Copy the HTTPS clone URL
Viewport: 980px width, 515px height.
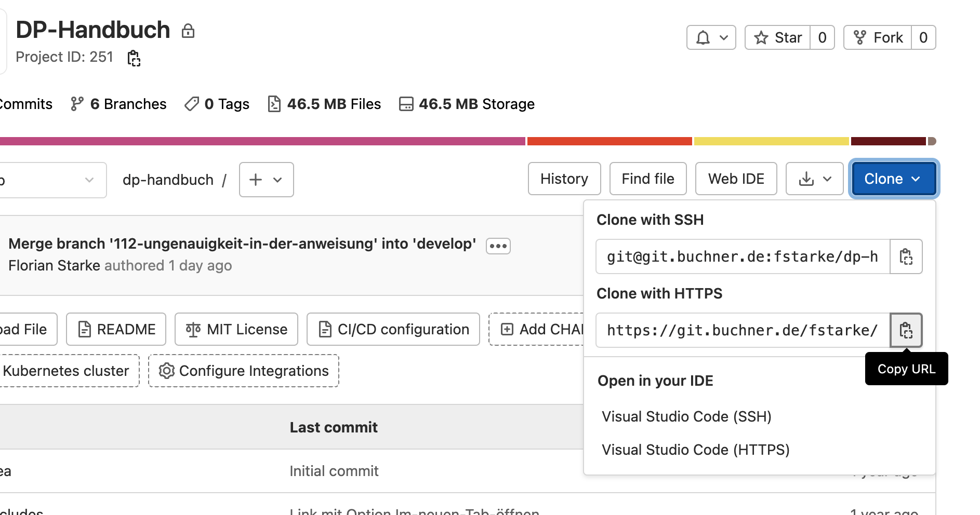tap(906, 330)
